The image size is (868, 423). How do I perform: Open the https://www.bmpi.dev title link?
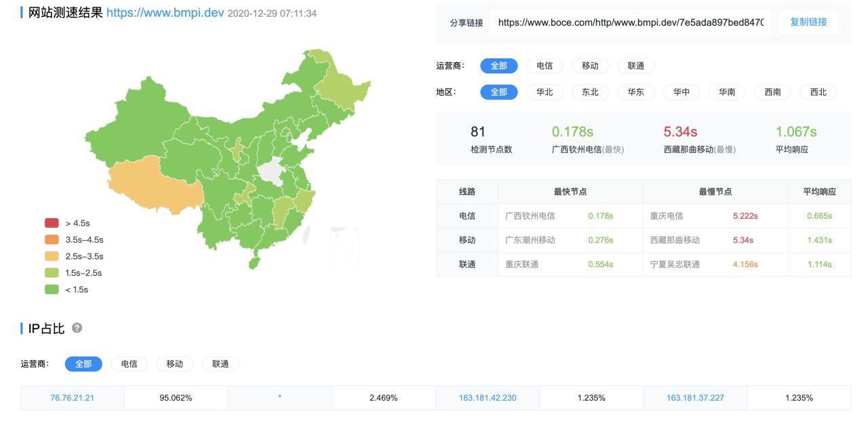click(x=165, y=13)
